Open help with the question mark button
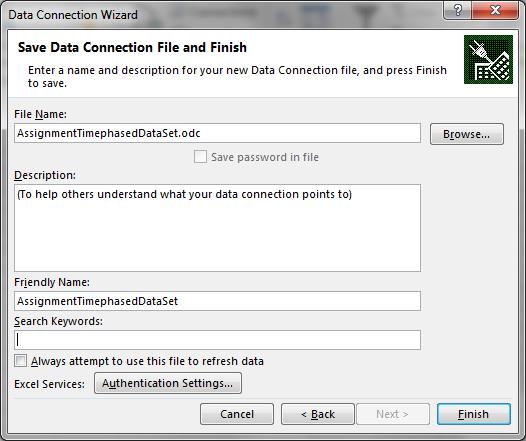Viewport: 526px width, 441px height. coord(457,11)
